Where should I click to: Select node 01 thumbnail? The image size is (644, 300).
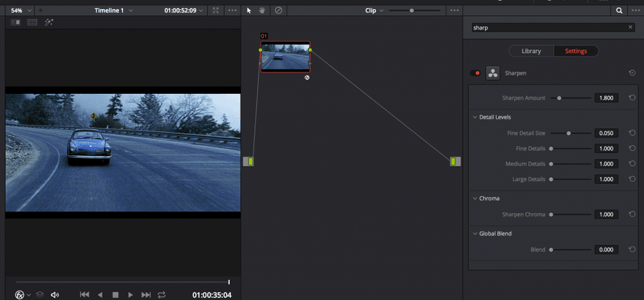285,56
